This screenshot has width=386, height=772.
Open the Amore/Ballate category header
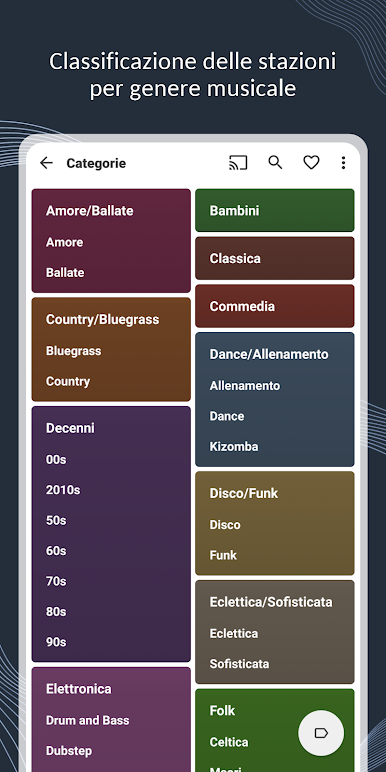point(90,211)
